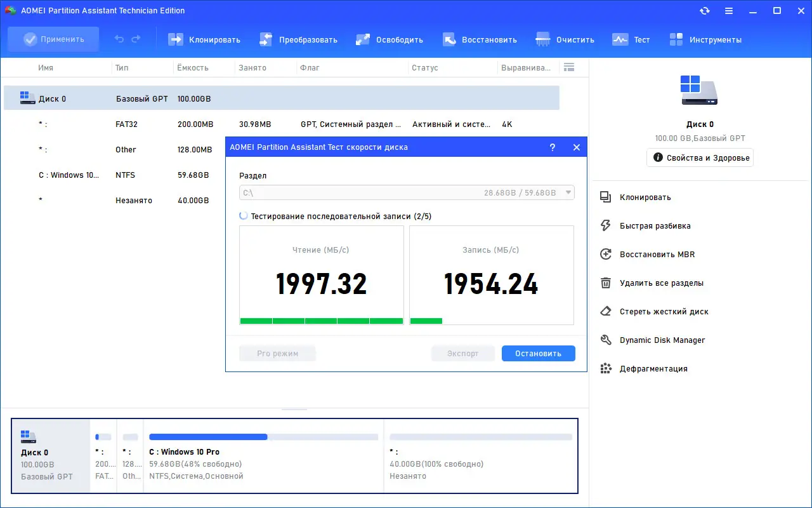Click the Чтение read speed progress bar
The height and width of the screenshot is (508, 812).
point(322,321)
